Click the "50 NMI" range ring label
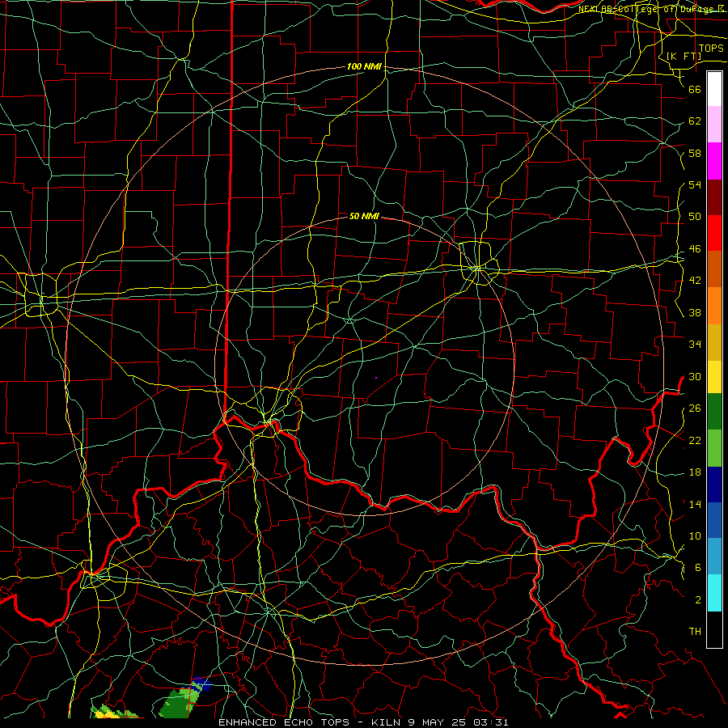The image size is (728, 728). point(364,216)
